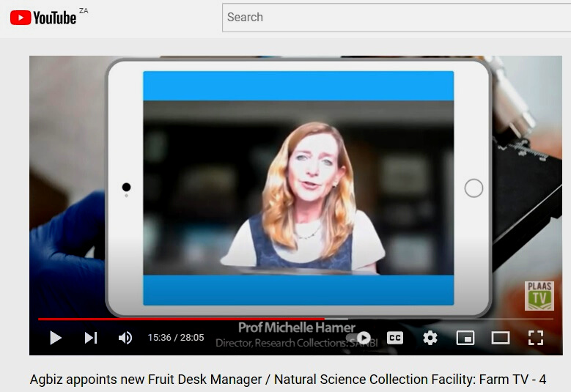This screenshot has width=571, height=392.
Task: Skip to the next video
Action: [x=91, y=338]
